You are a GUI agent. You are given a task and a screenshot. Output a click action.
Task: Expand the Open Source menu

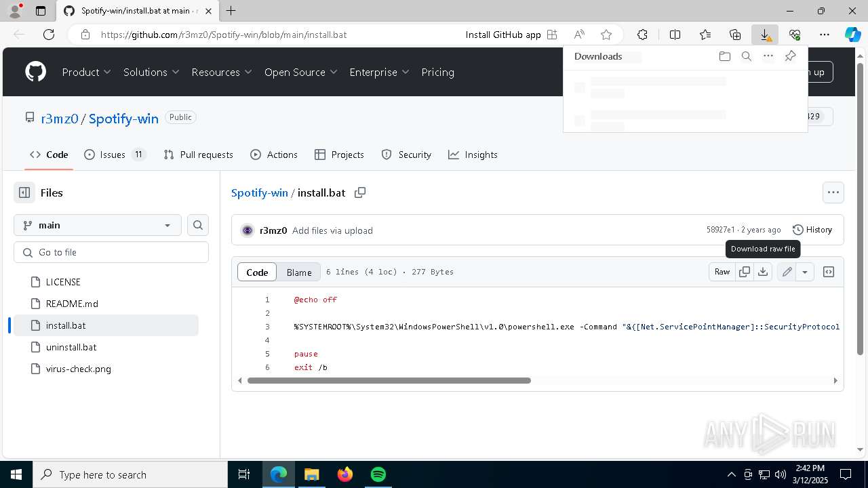pyautogui.click(x=301, y=72)
